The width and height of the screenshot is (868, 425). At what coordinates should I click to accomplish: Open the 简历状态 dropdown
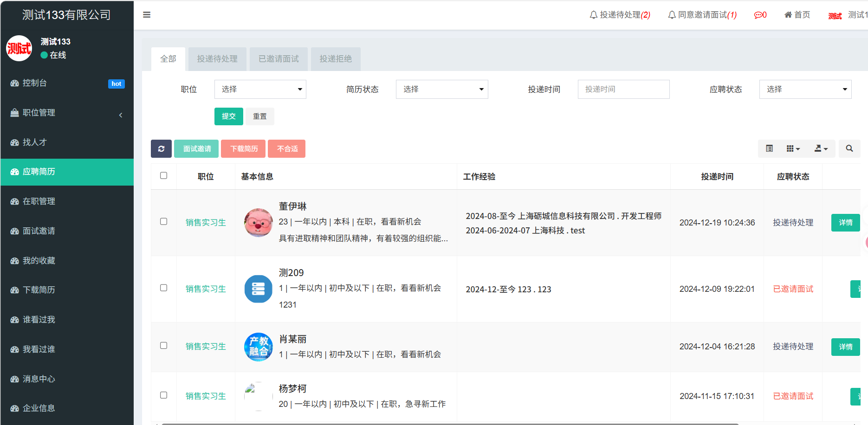(x=441, y=90)
